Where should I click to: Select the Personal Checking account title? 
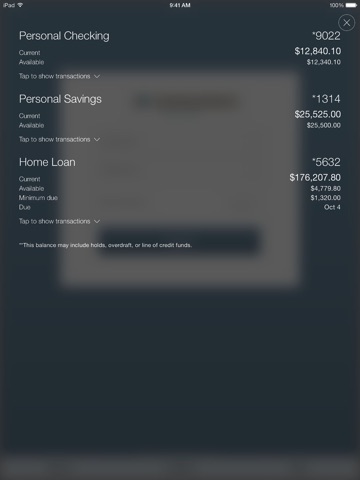(64, 36)
